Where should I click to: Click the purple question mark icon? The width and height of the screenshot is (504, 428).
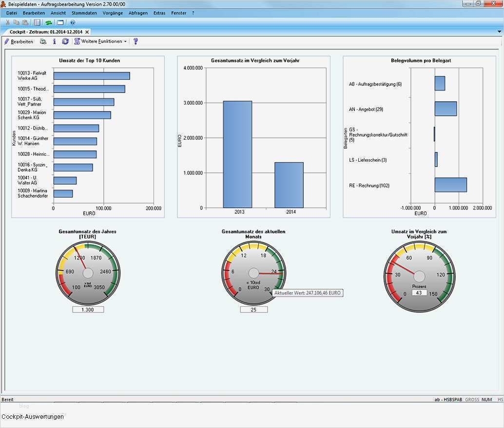pos(136,41)
